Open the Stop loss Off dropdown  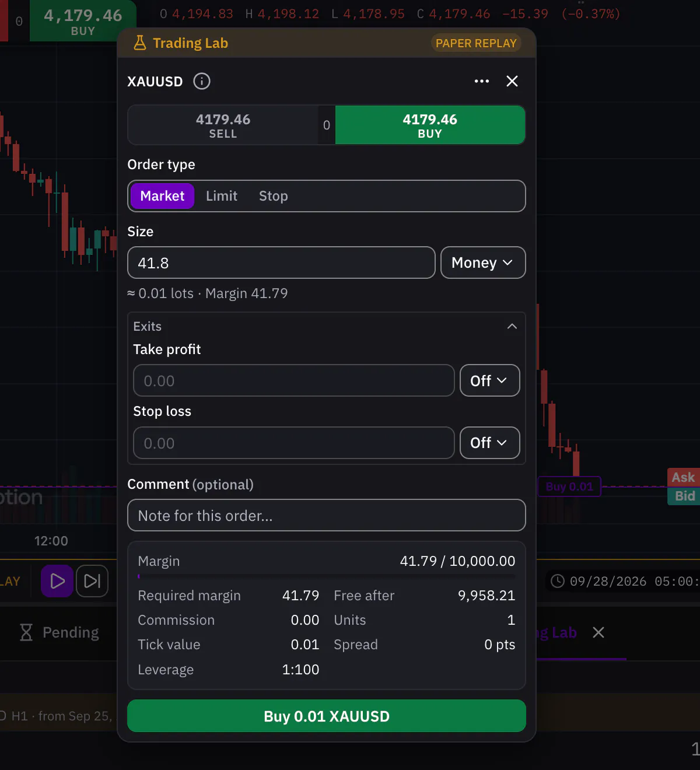click(489, 443)
